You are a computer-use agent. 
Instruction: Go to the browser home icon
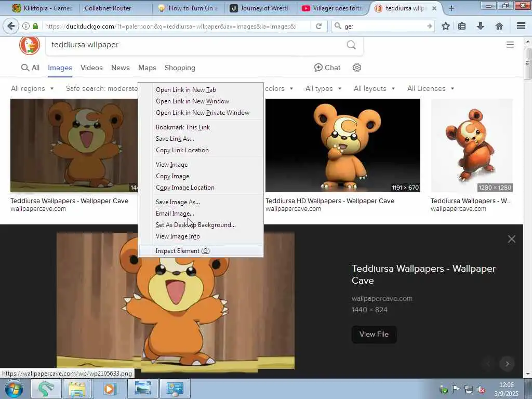(x=499, y=26)
